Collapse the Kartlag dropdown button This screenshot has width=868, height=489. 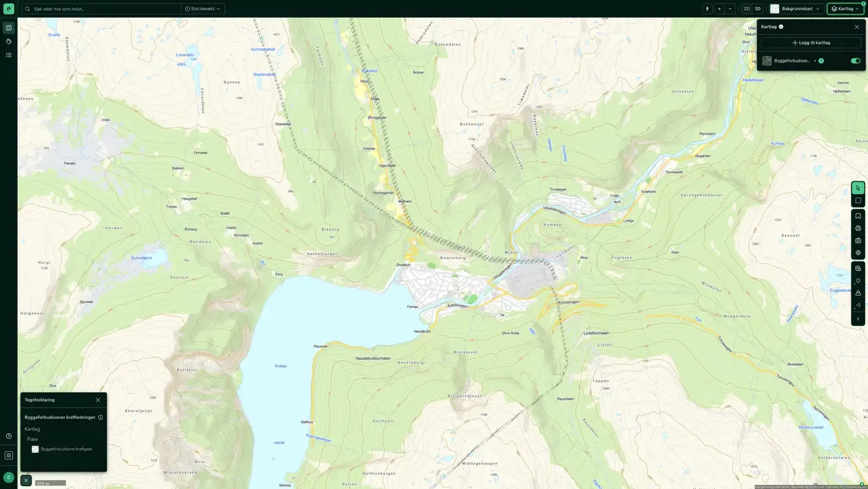point(845,9)
